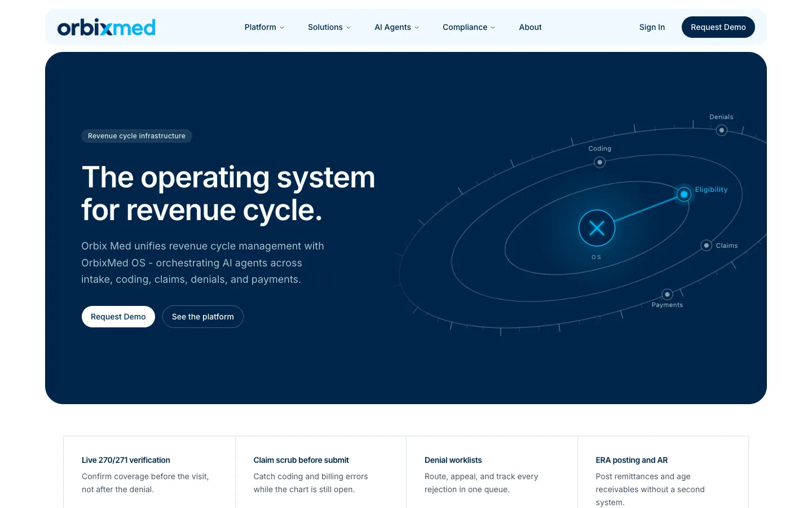Click Request Demo in the navbar
Image resolution: width=812 pixels, height=508 pixels.
click(x=718, y=27)
